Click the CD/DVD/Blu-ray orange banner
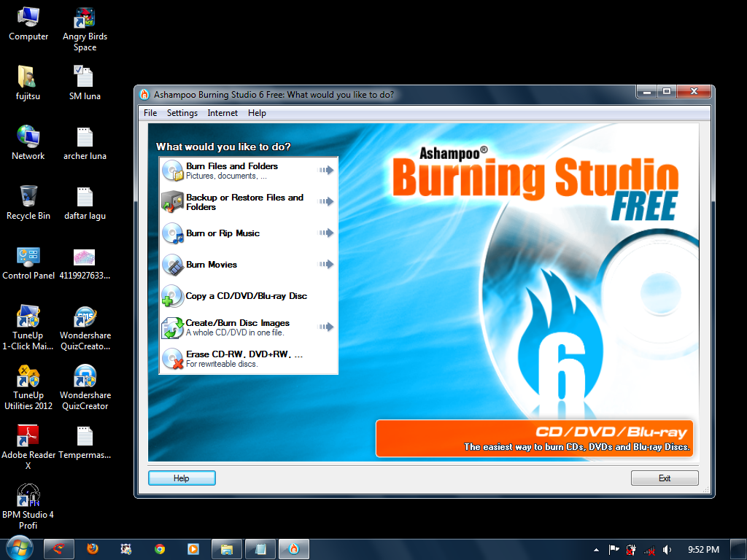Image resolution: width=747 pixels, height=560 pixels. tap(535, 438)
